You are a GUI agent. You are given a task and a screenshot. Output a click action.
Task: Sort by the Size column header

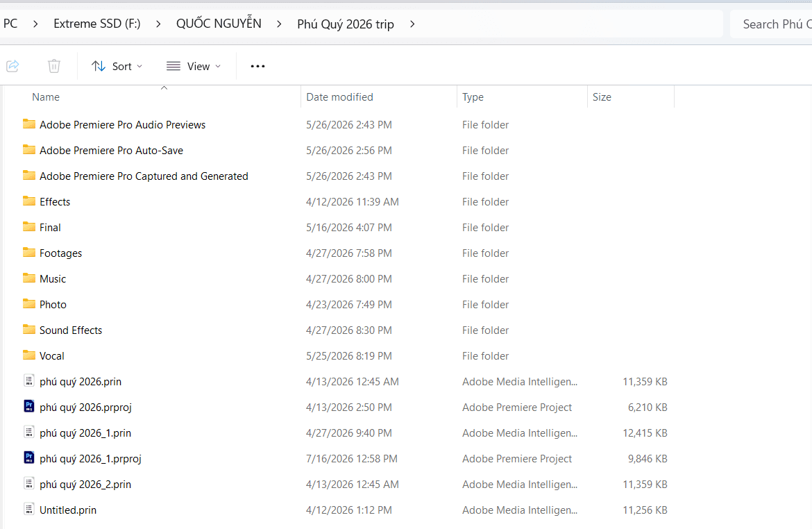[x=602, y=97]
